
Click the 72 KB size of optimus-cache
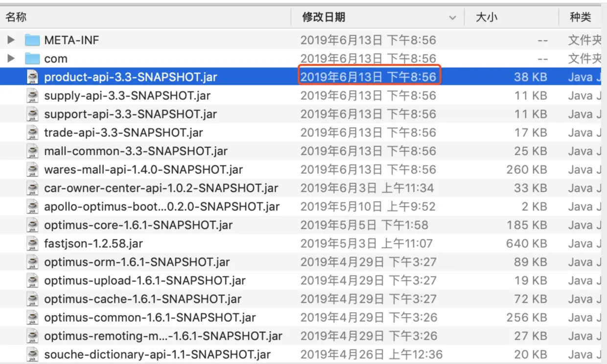[530, 299]
